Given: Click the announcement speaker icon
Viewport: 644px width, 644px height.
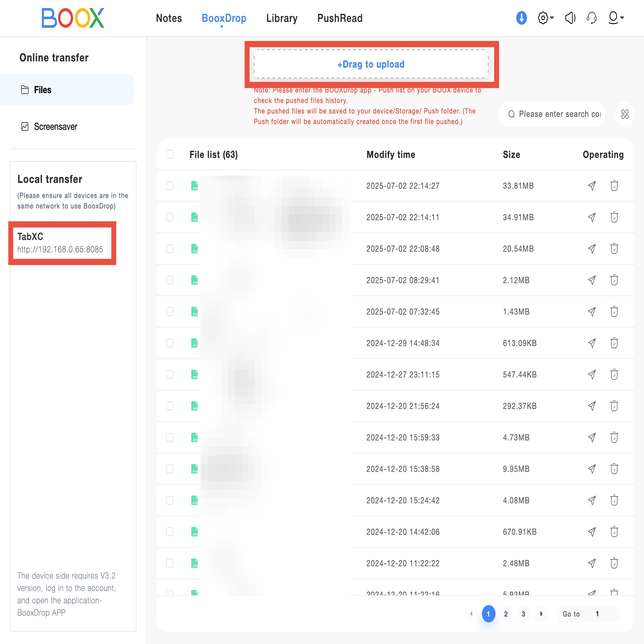Looking at the screenshot, I should (x=570, y=18).
